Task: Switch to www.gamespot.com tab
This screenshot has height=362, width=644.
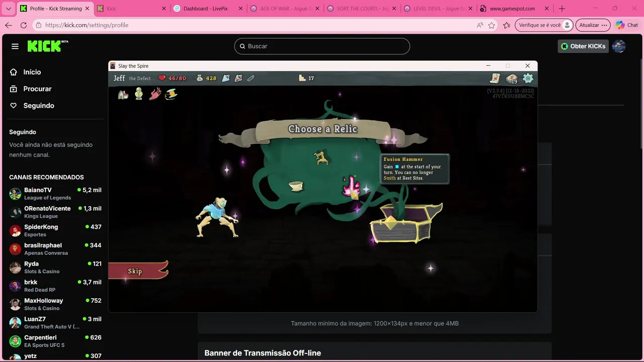Action: pyautogui.click(x=514, y=9)
